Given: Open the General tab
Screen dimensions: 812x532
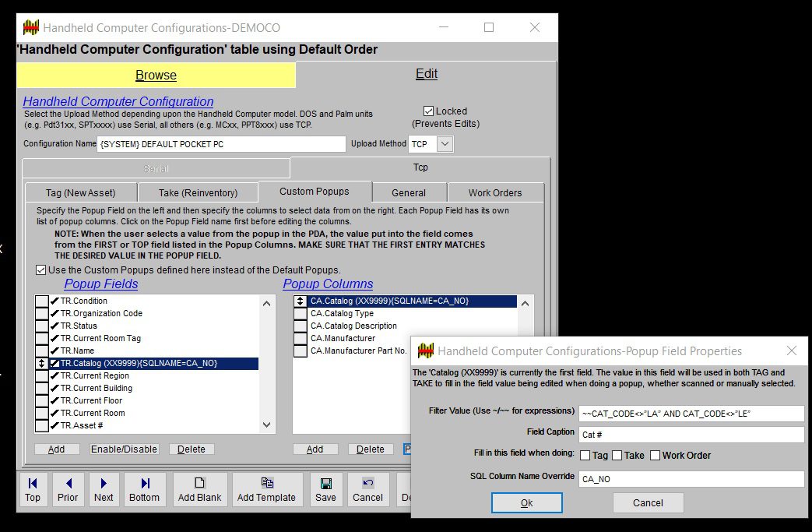Looking at the screenshot, I should [409, 192].
